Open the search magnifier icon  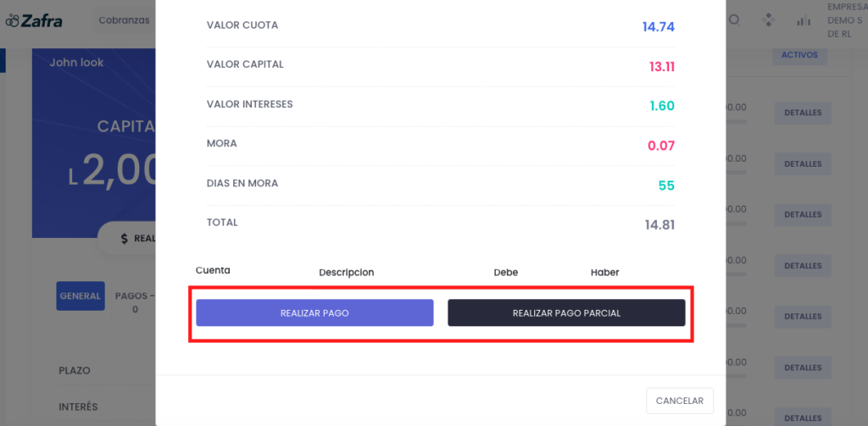[x=735, y=20]
